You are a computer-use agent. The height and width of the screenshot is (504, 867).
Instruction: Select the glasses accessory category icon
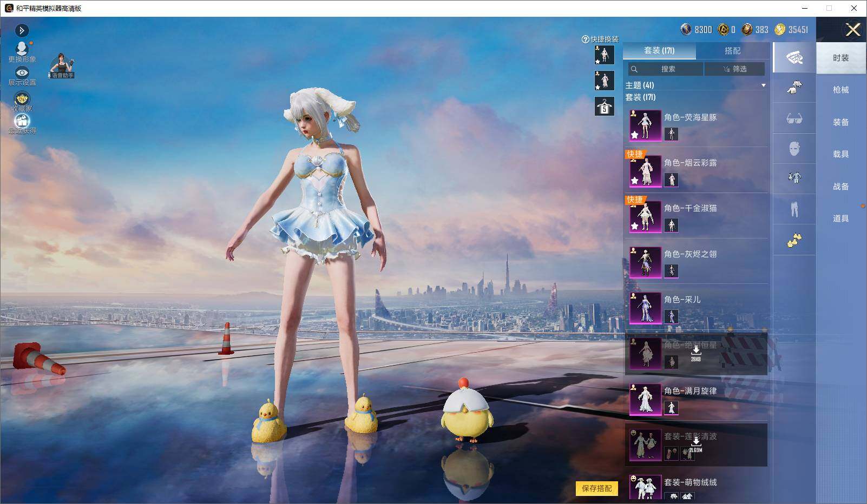point(794,118)
